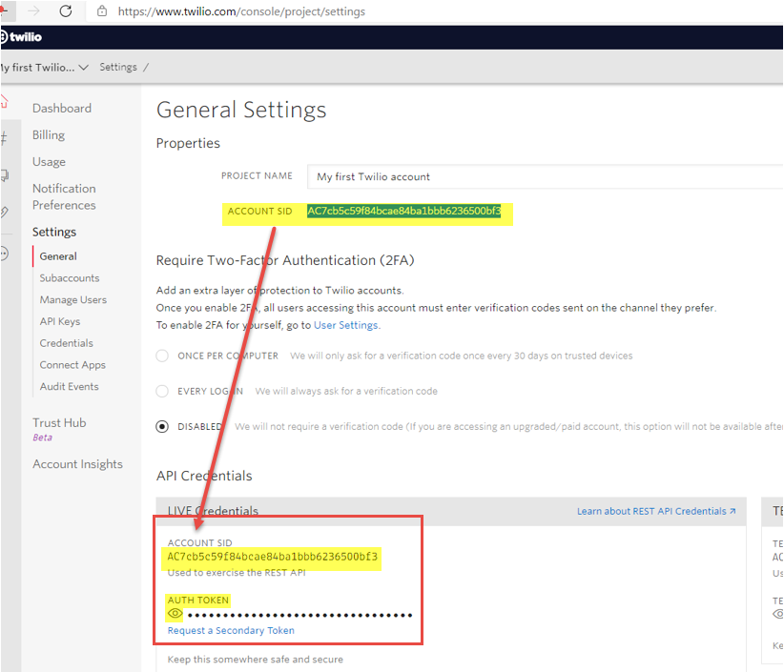Click Request a Secondary Token link

[231, 630]
